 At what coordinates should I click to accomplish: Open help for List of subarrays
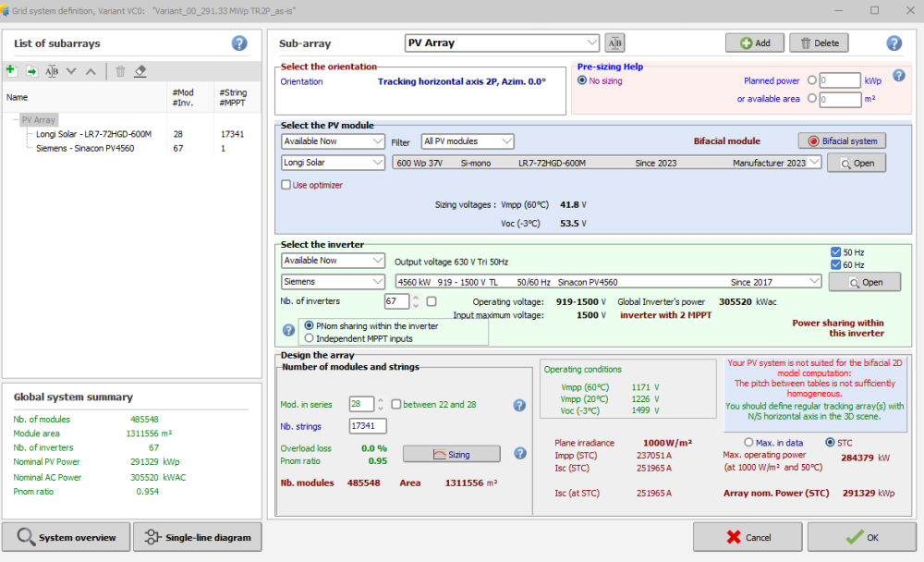coord(239,43)
